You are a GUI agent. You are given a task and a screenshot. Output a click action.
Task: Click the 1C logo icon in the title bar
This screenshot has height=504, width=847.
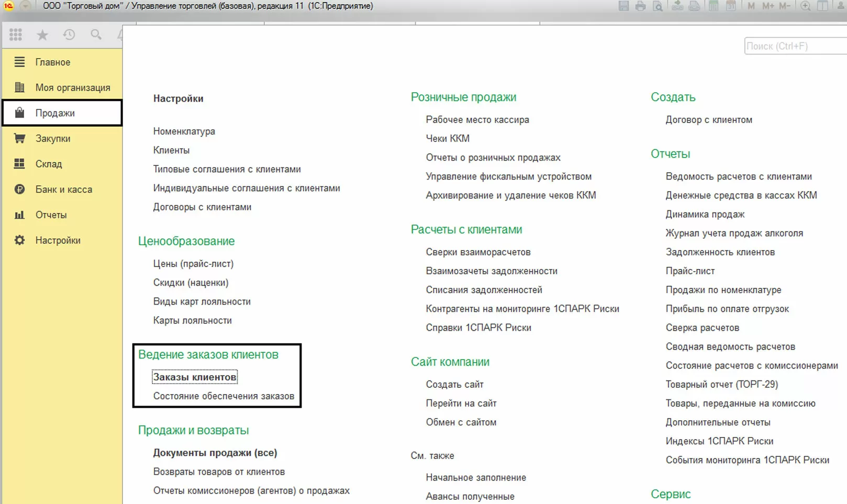coord(8,6)
